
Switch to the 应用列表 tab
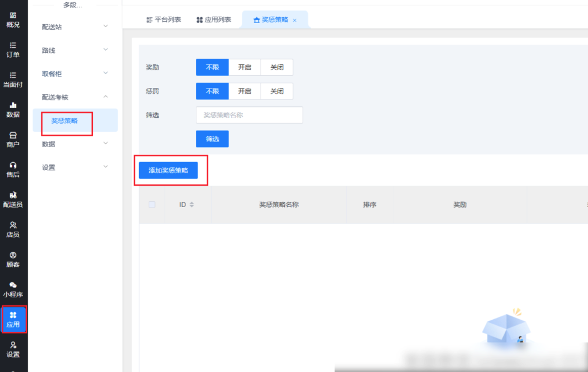(214, 20)
